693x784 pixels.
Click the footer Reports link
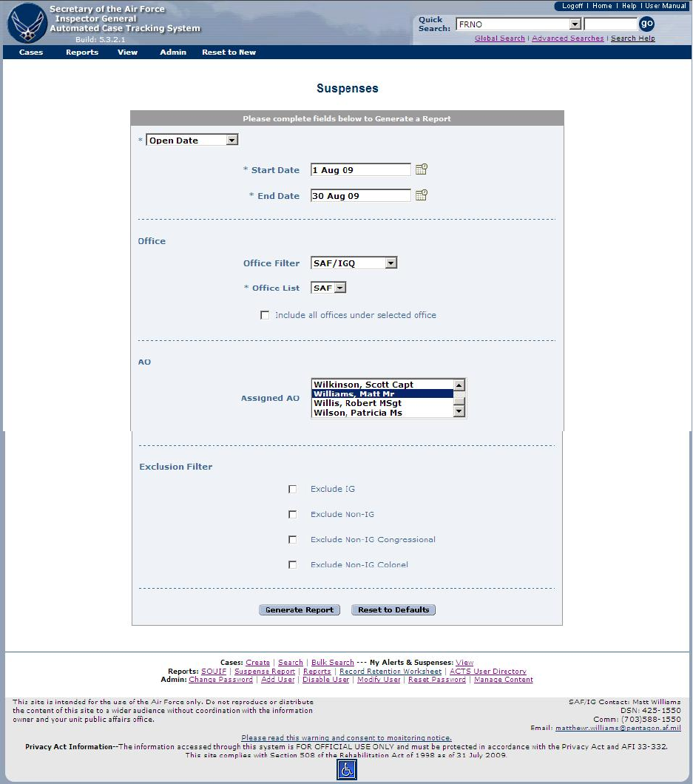317,672
